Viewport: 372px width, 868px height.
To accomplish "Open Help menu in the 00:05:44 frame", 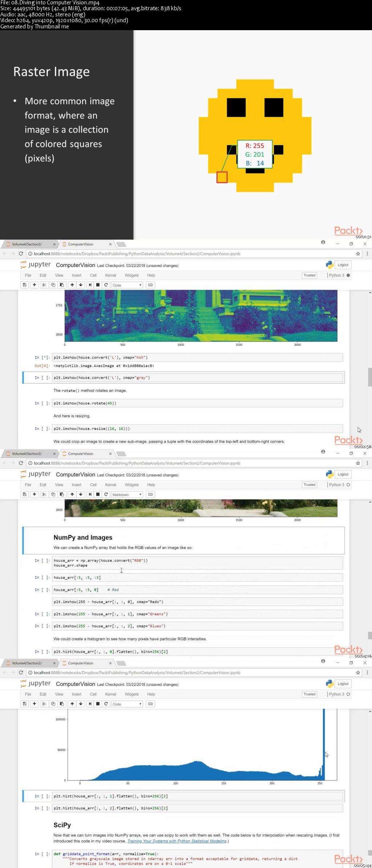I will coord(151,694).
